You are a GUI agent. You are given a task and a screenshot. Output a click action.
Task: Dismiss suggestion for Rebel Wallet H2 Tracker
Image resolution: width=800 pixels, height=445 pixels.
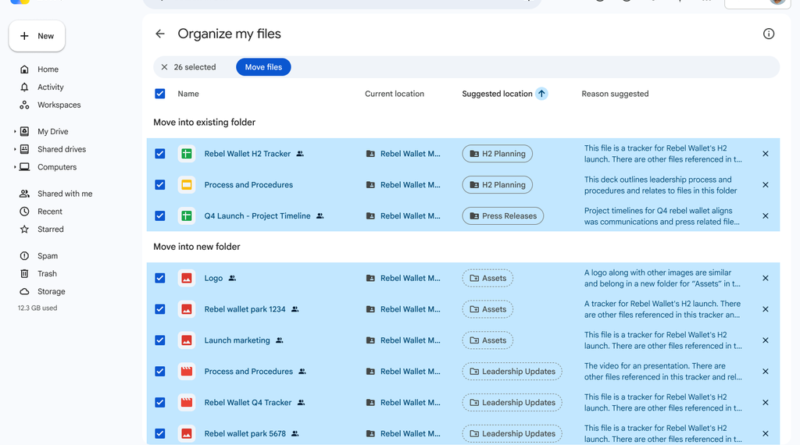pos(765,154)
